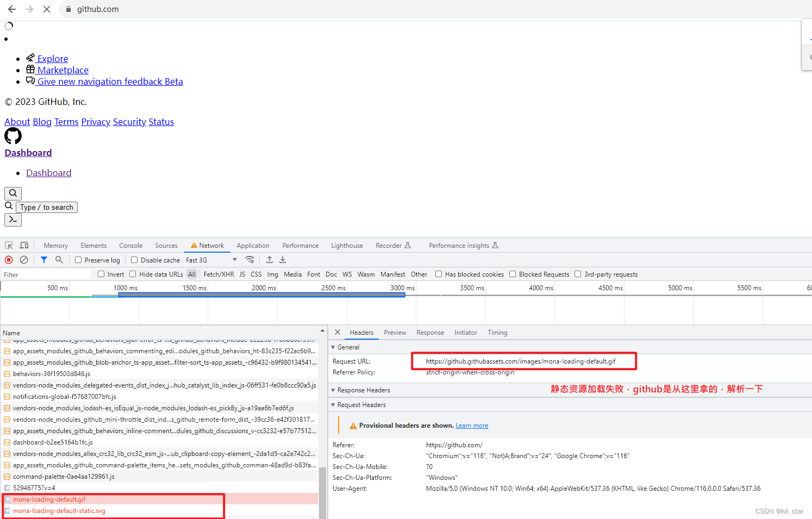Check the Invert filter checkbox
This screenshot has width=812, height=519.
[x=101, y=274]
